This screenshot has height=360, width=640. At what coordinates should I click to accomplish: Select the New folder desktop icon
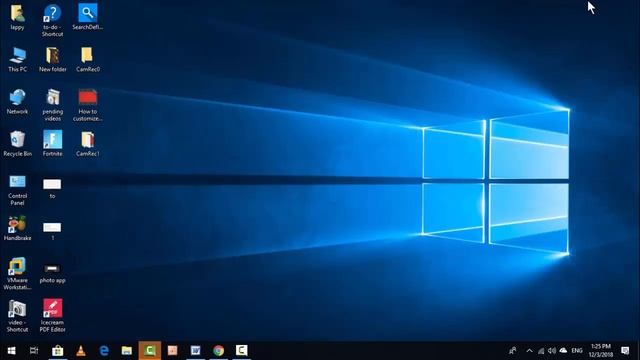(x=53, y=60)
